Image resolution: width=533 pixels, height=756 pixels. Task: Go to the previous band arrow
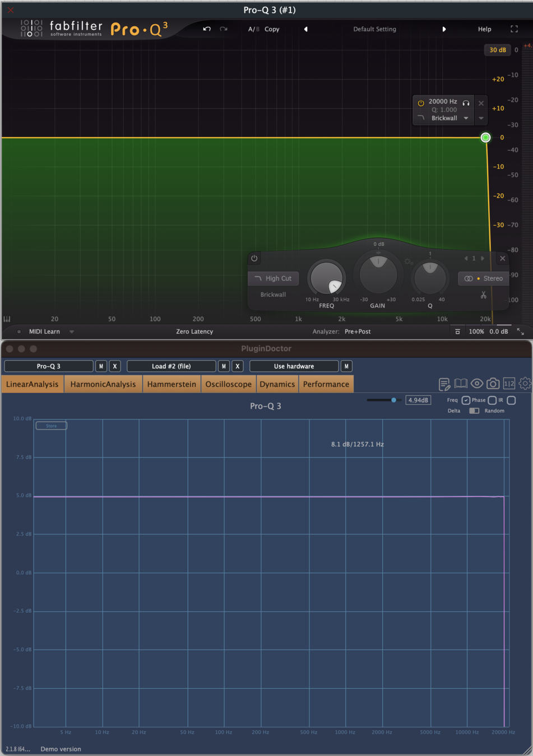[466, 258]
